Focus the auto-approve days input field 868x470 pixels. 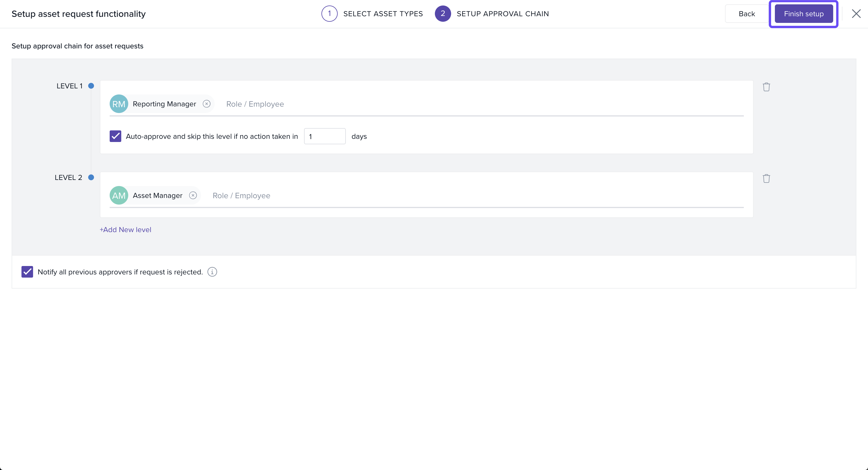click(325, 136)
